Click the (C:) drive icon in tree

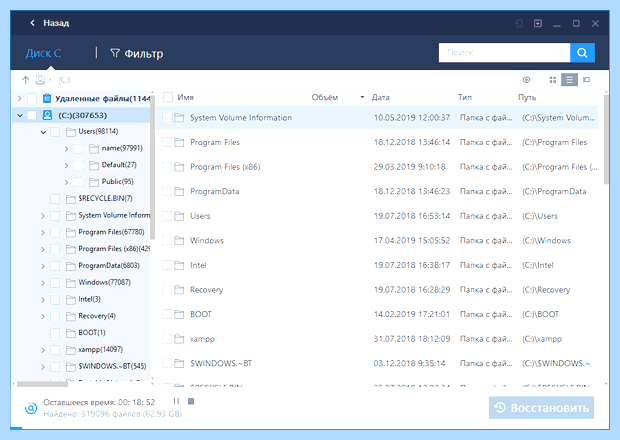point(47,115)
